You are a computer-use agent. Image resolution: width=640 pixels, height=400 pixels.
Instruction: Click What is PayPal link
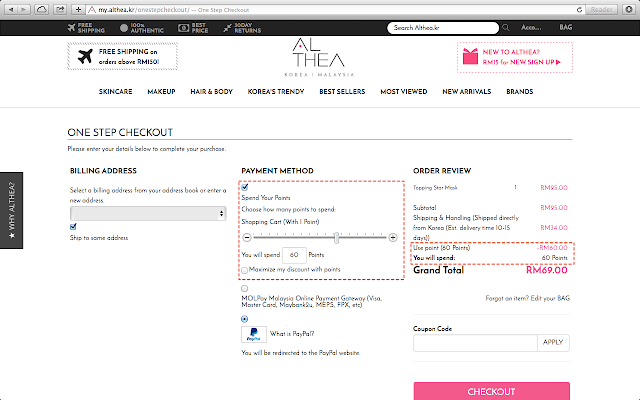292,334
